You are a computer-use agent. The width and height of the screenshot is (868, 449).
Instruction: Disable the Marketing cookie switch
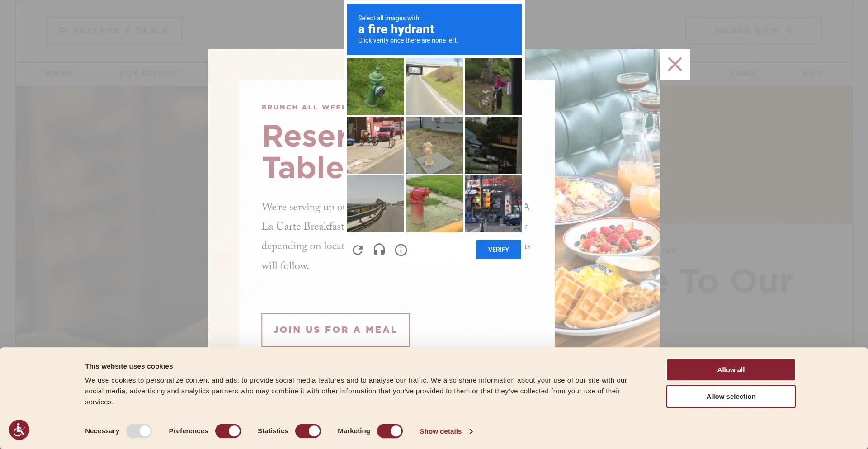tap(390, 431)
